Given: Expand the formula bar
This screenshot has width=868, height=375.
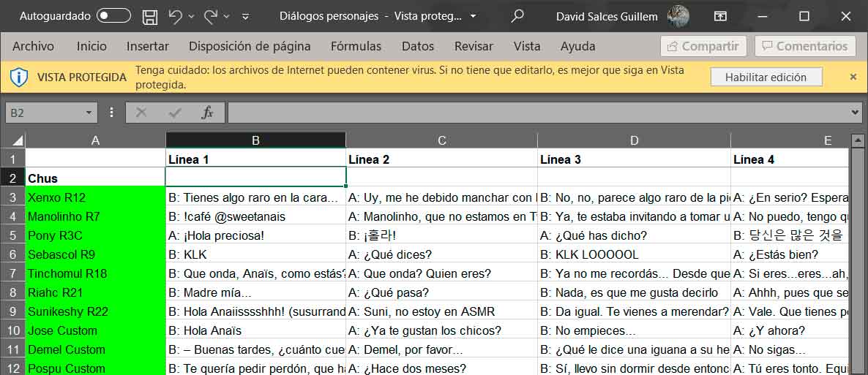Looking at the screenshot, I should pyautogui.click(x=856, y=113).
